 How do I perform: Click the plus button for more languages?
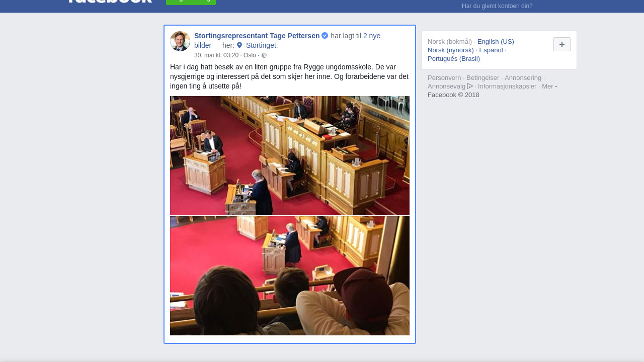coord(562,44)
